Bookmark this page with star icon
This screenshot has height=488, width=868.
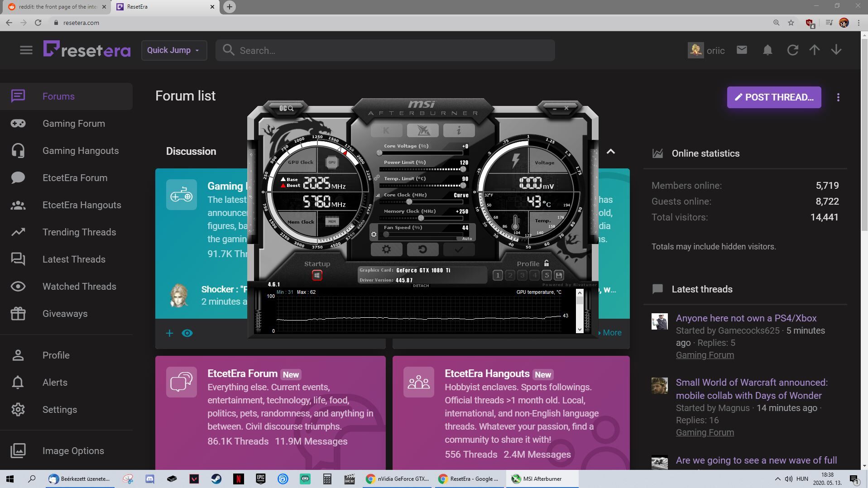(x=791, y=23)
